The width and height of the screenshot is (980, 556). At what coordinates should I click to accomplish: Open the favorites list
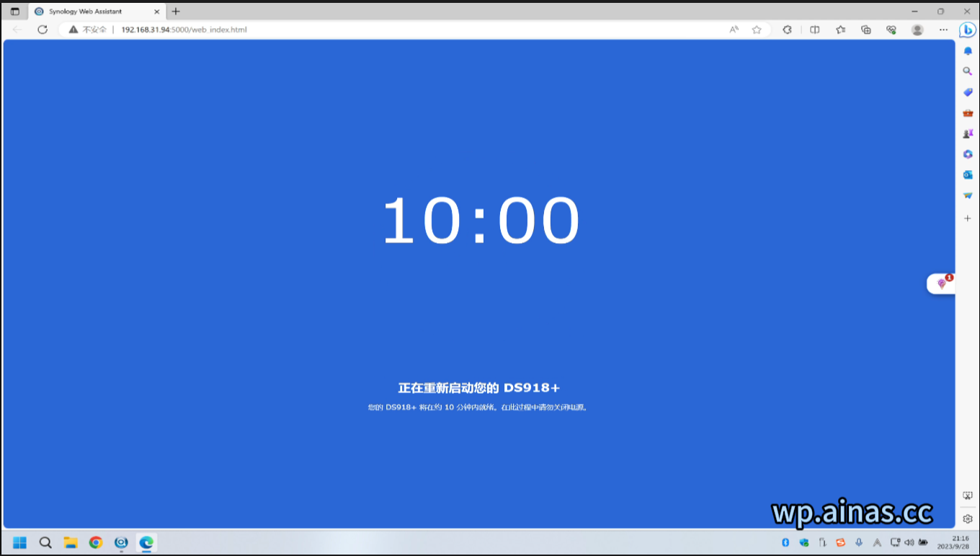coord(840,30)
